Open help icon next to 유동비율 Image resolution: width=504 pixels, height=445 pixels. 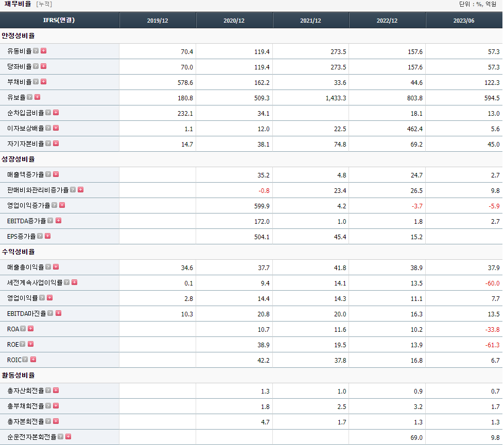tap(36, 51)
